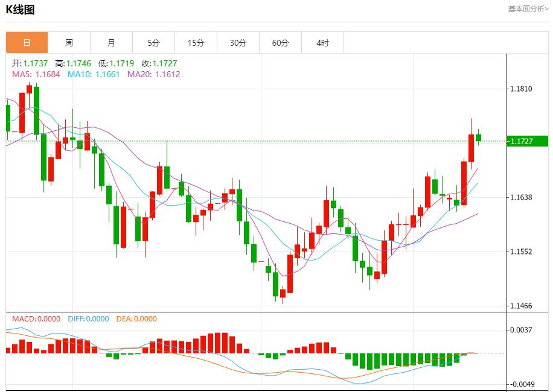Switch to the 周 weekly tab
The image size is (553, 392).
[x=69, y=43]
